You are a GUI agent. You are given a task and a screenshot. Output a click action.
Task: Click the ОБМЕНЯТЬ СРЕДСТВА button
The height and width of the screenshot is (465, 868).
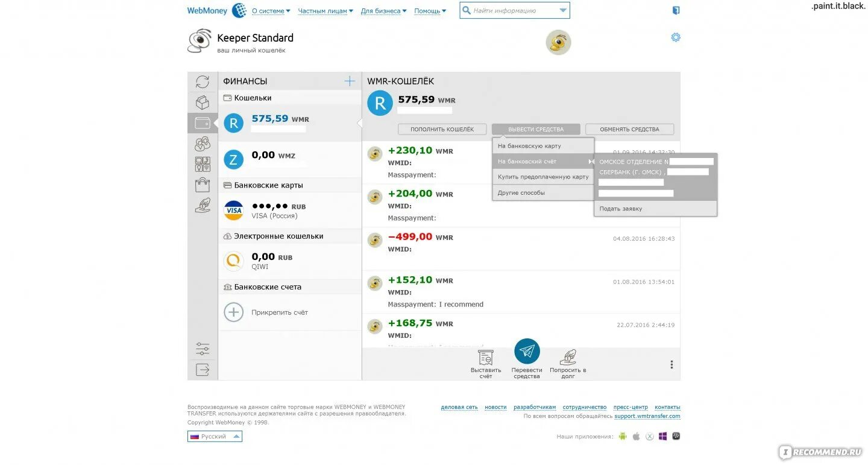(629, 129)
